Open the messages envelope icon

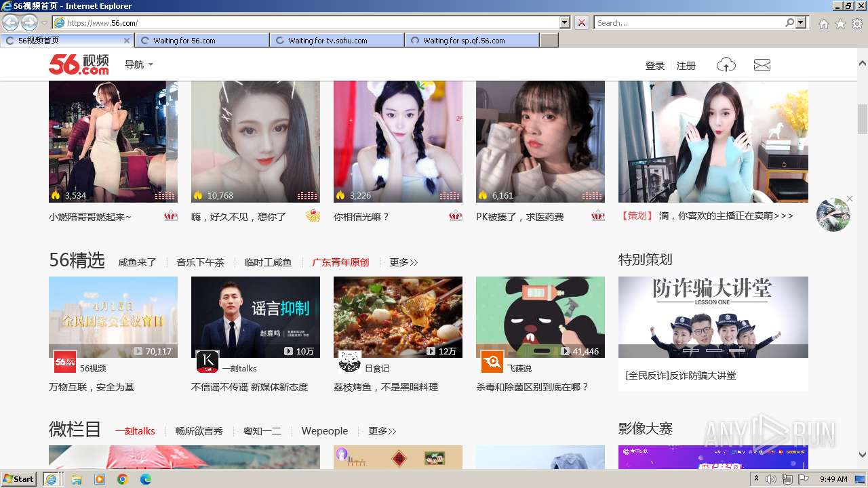point(762,65)
